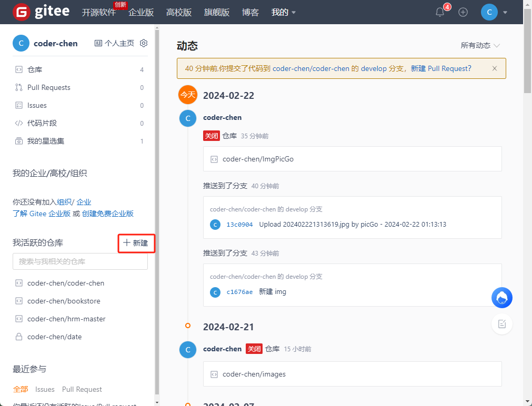Open the Issues sidebar entry
This screenshot has width=532, height=406.
[80, 106]
